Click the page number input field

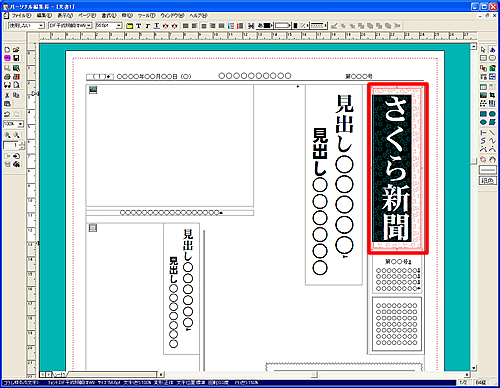(x=11, y=145)
